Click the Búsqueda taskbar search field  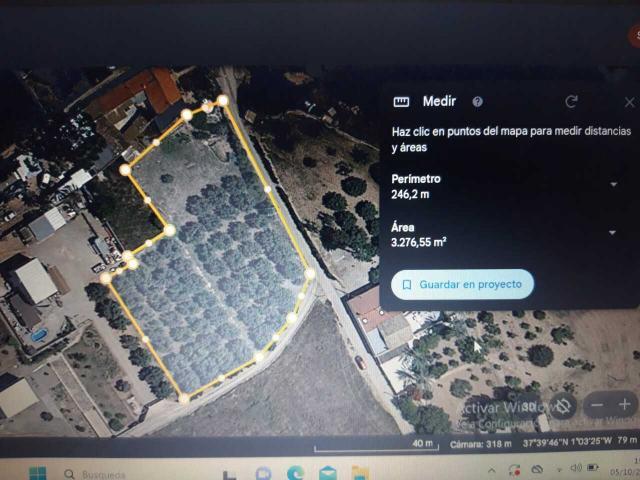click(x=98, y=474)
